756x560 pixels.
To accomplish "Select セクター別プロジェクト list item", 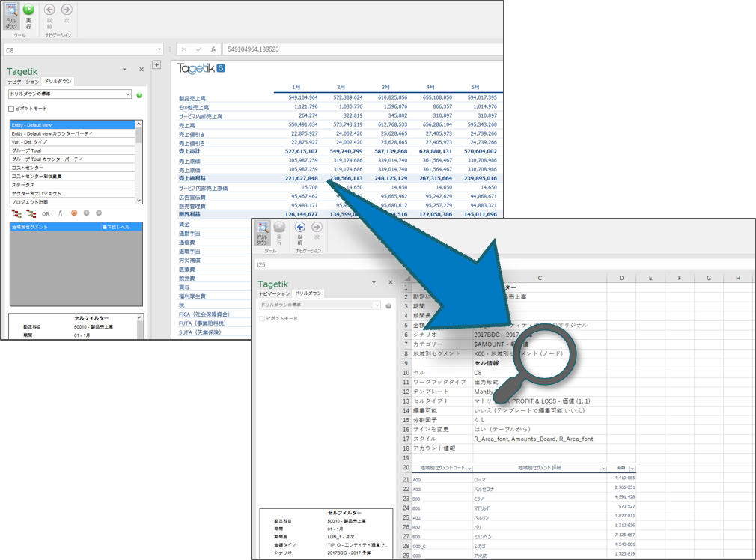I will click(x=73, y=193).
